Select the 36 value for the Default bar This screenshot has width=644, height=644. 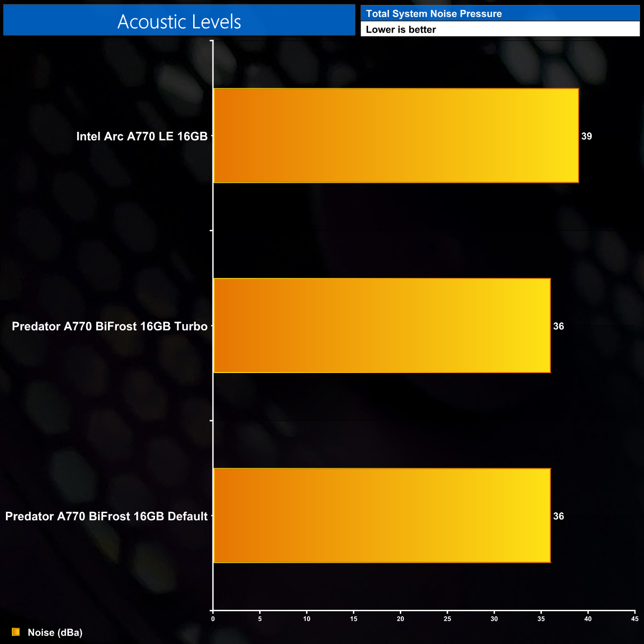[558, 516]
